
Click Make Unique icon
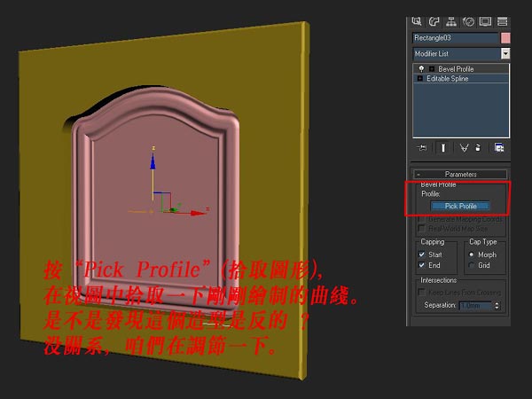click(x=463, y=147)
